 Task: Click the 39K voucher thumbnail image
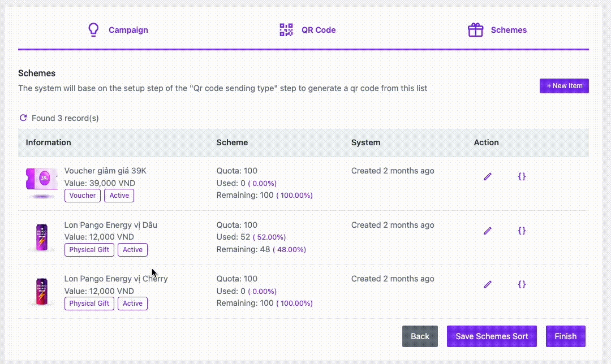pyautogui.click(x=42, y=182)
